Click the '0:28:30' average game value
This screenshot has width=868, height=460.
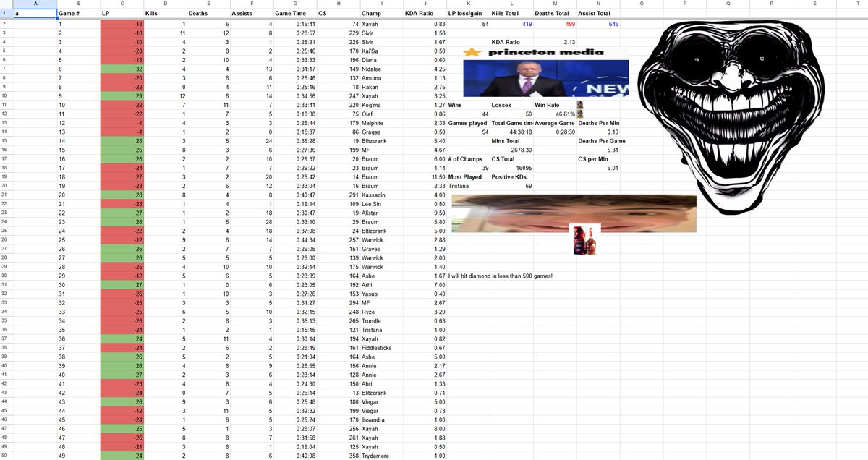click(x=555, y=132)
